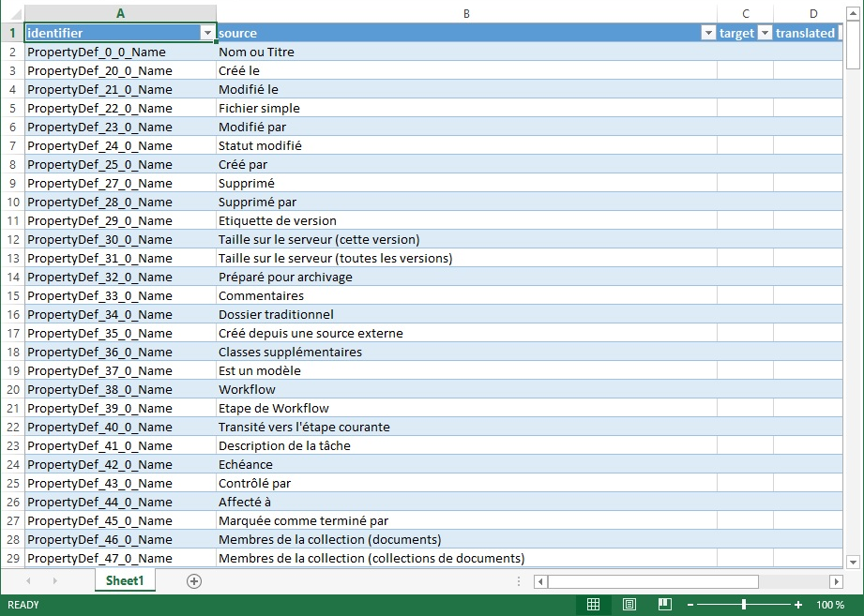The width and height of the screenshot is (864, 616).
Task: Switch to Page Layout view
Action: [629, 605]
